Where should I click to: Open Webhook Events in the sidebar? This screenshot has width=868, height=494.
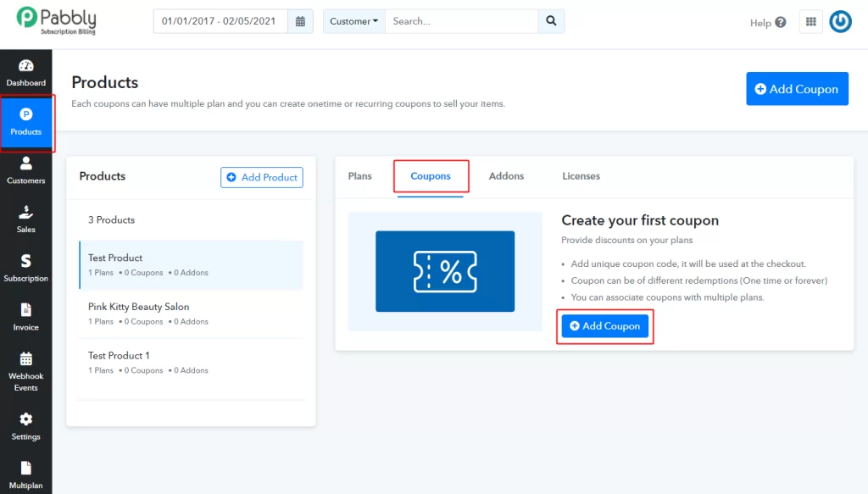tap(25, 371)
